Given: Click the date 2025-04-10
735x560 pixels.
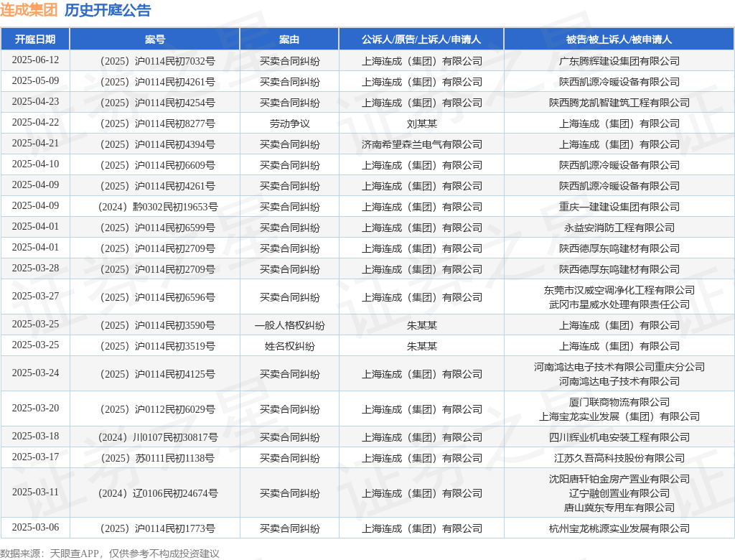Looking at the screenshot, I should (x=35, y=164).
